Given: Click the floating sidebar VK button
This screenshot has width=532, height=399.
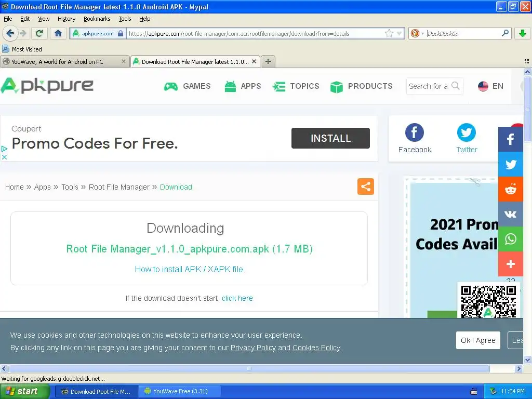Looking at the screenshot, I should [x=510, y=214].
